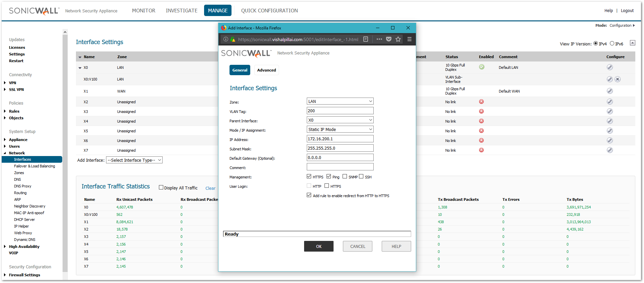
Task: Edit the X7 interface with its pencil icon
Action: coord(610,150)
